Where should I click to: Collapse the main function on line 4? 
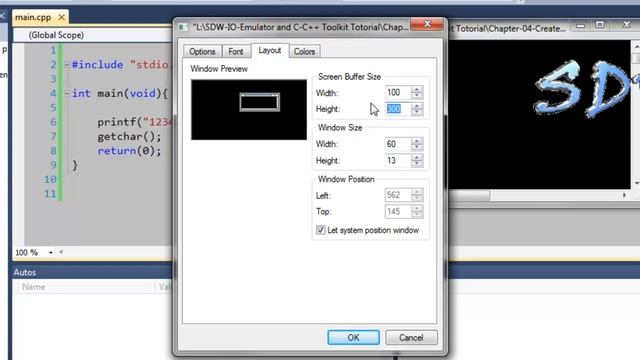point(67,93)
